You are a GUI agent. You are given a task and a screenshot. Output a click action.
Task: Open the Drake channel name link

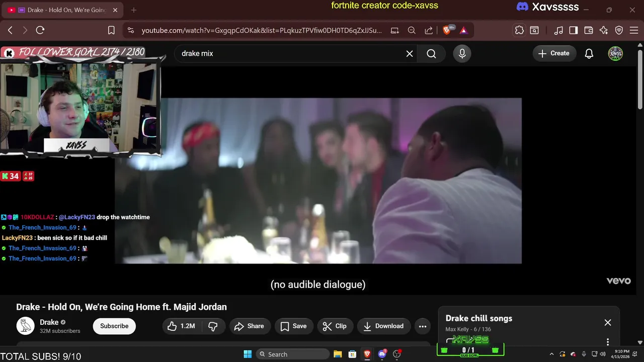coord(49,322)
